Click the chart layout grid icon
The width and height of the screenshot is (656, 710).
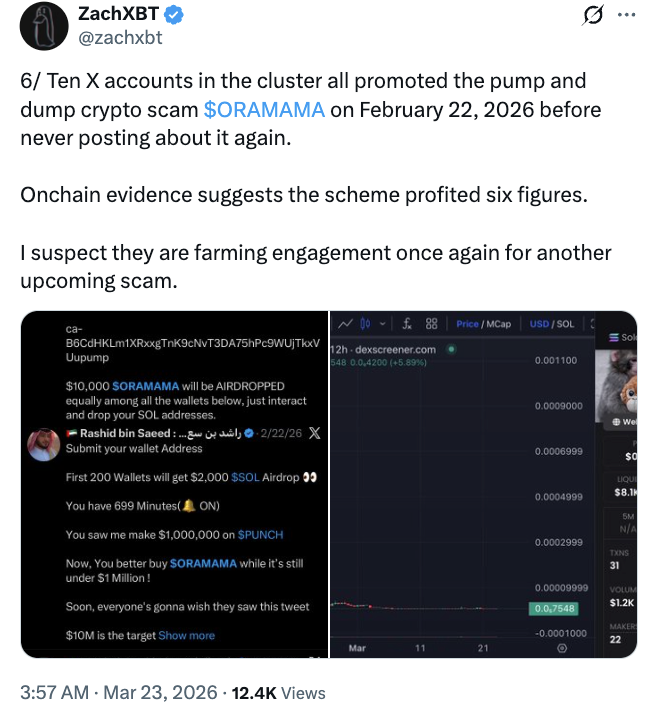tap(432, 324)
